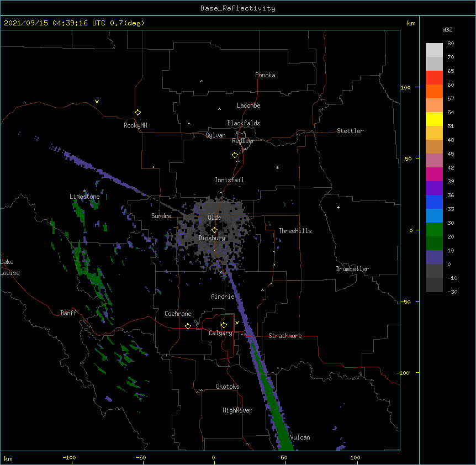Viewport: 476px width, 465px height.
Task: Pick the yellow 51-54 dBZ legend swatch
Action: [x=434, y=119]
